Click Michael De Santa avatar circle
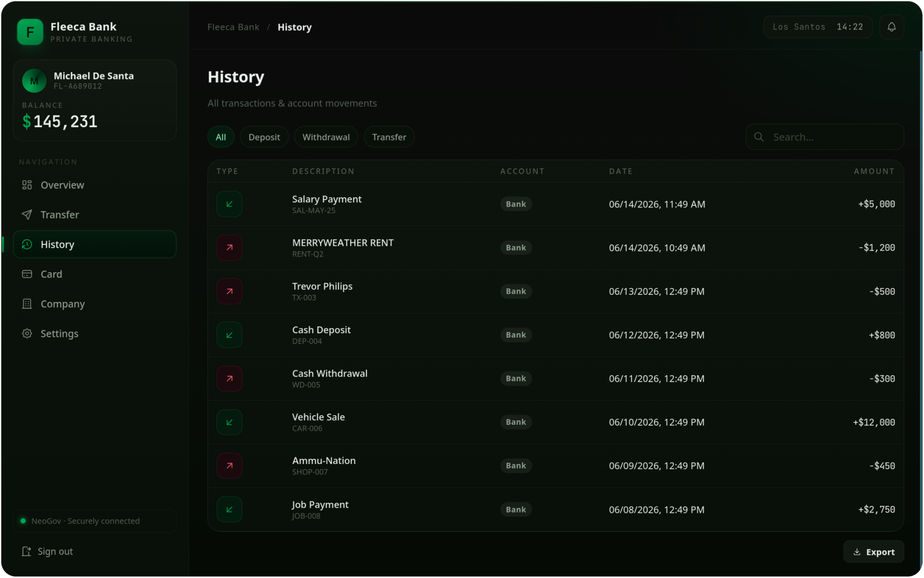 tap(34, 81)
